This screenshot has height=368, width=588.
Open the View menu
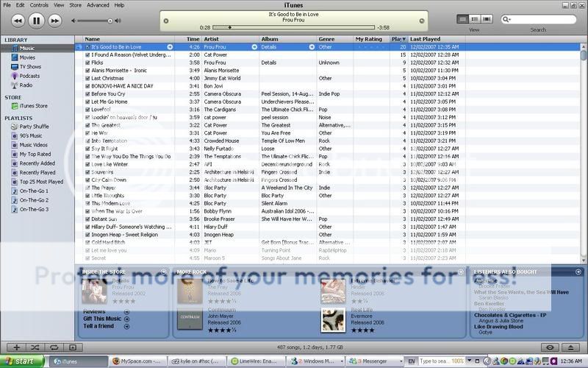(x=59, y=5)
